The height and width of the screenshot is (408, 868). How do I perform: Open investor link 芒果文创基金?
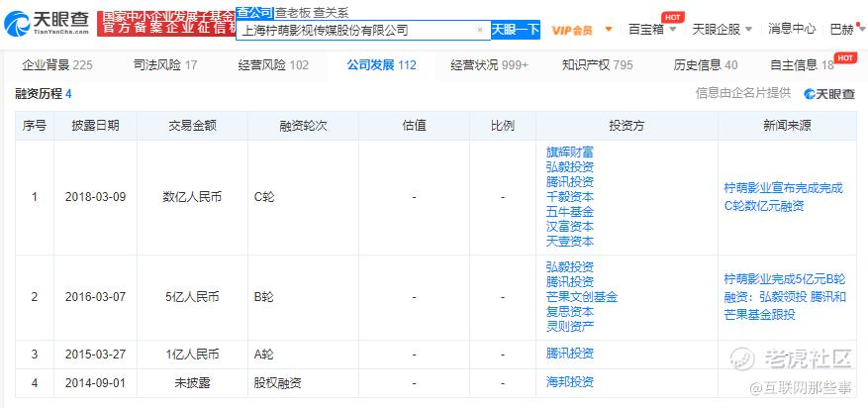coord(582,297)
